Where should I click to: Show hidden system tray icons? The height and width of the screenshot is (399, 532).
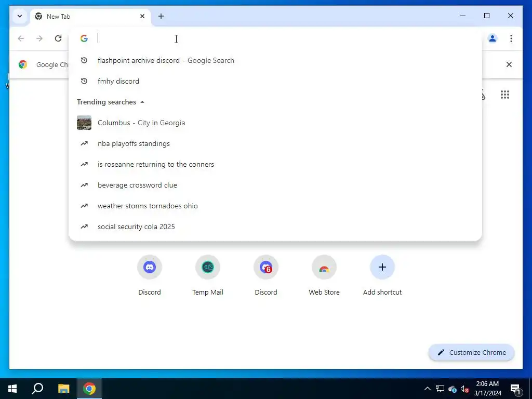428,389
